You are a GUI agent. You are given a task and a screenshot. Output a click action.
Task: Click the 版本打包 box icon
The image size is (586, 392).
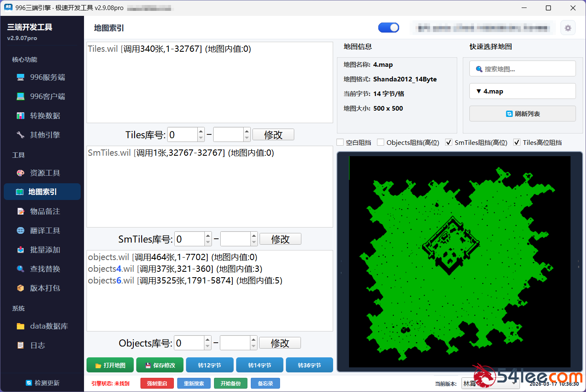(20, 288)
